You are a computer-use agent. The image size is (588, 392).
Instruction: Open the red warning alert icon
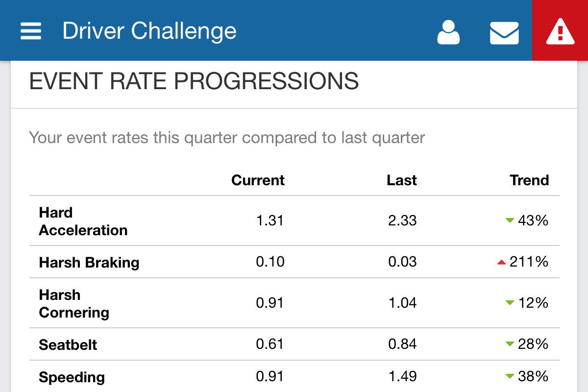[x=560, y=30]
